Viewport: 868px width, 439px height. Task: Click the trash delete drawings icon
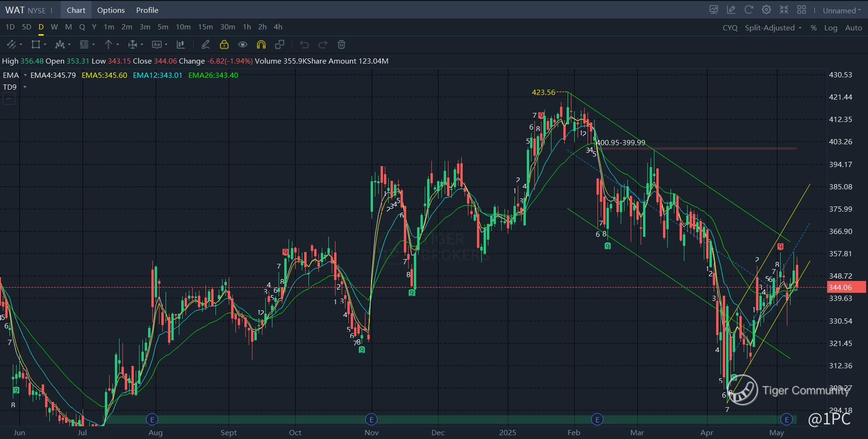(x=341, y=45)
